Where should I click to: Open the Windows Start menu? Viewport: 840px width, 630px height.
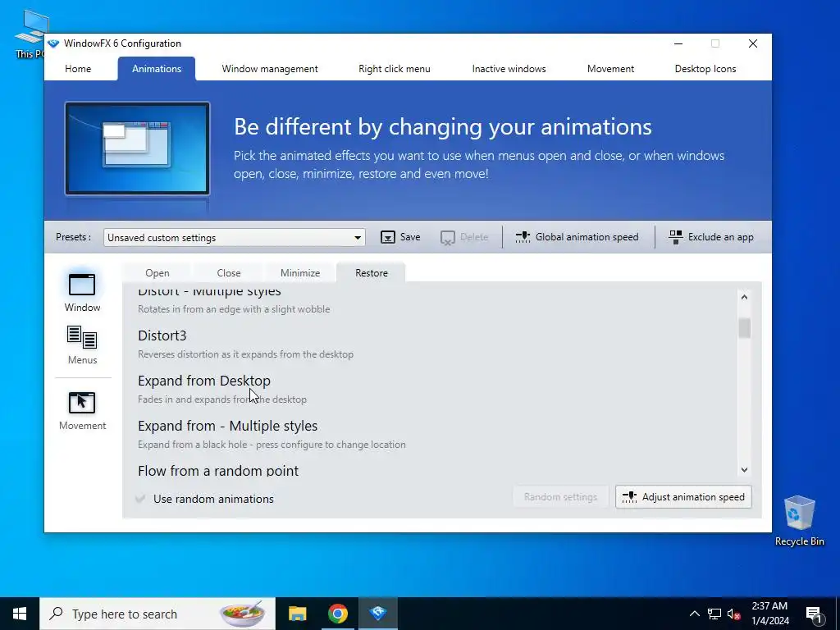(20, 614)
